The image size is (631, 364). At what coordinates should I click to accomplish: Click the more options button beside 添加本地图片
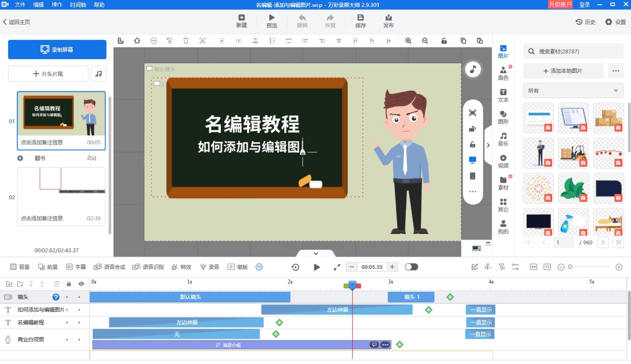click(616, 71)
